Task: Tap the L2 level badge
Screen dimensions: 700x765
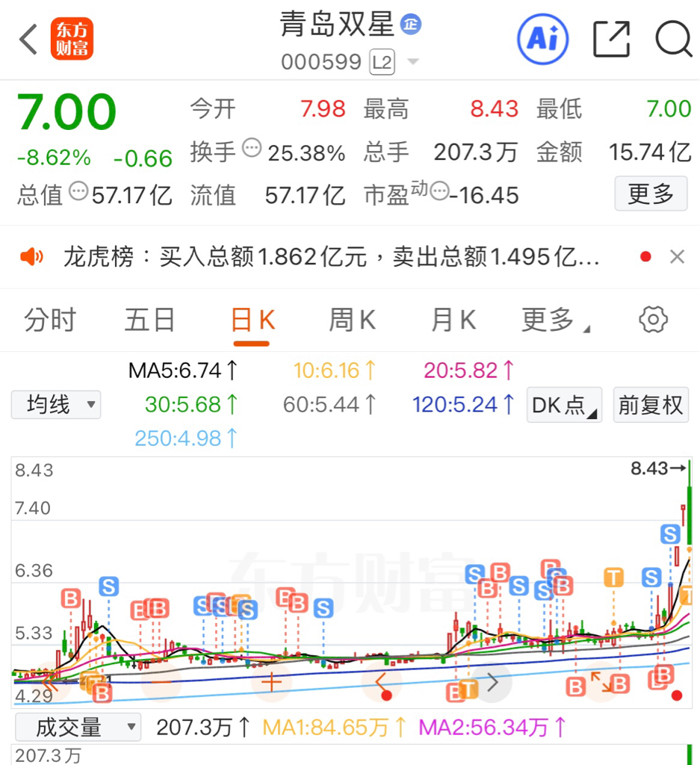Action: coord(382,62)
